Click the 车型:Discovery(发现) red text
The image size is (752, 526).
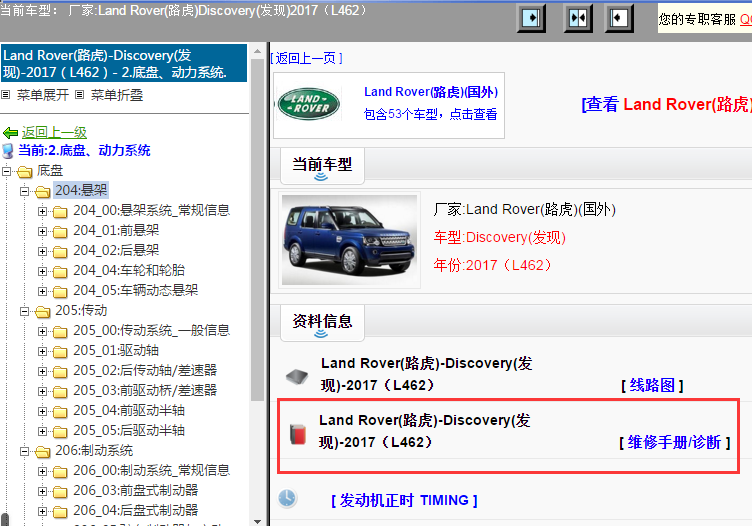[x=499, y=237]
